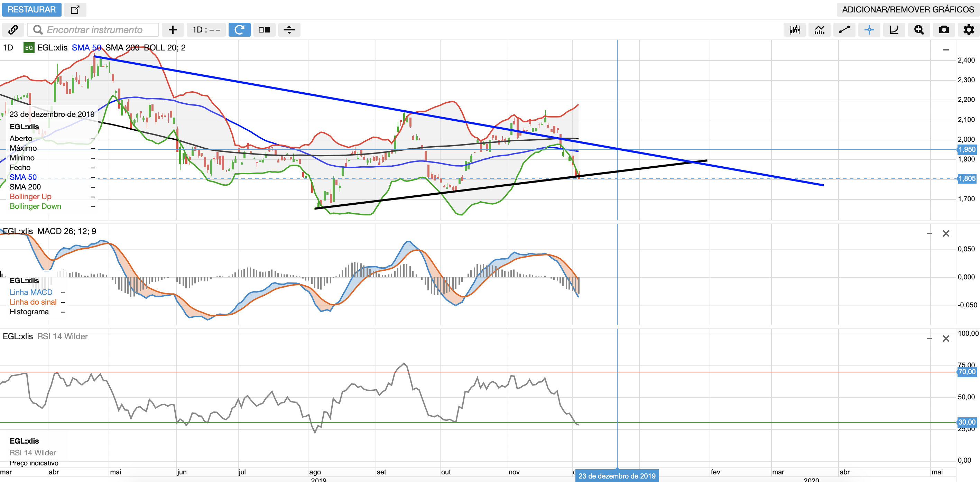Viewport: 980px width, 482px height.
Task: Click ADICIONAR/REMOVER GRÁFICOS button
Action: point(908,10)
